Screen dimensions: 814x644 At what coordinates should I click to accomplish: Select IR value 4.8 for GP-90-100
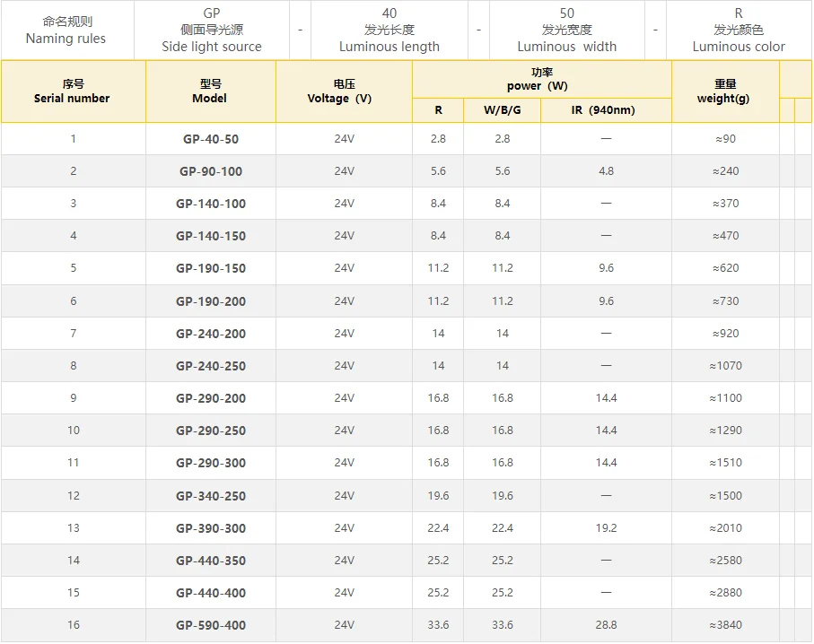coord(606,171)
